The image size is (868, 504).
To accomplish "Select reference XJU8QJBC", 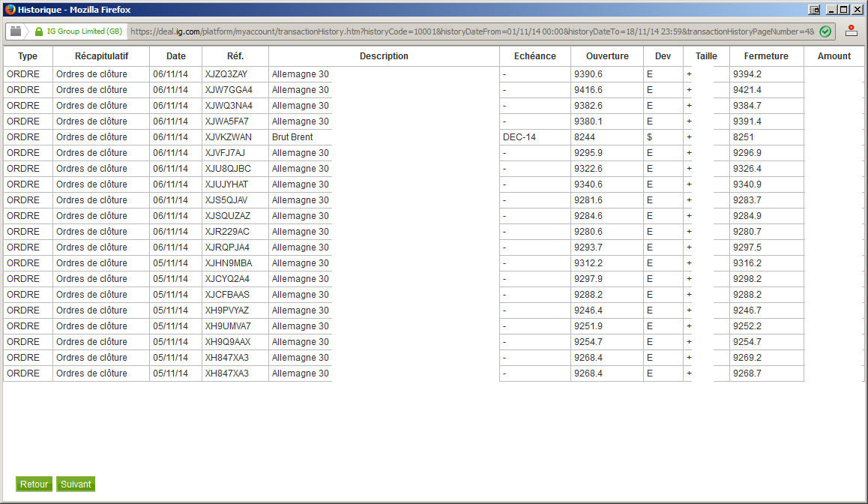I will tap(228, 168).
